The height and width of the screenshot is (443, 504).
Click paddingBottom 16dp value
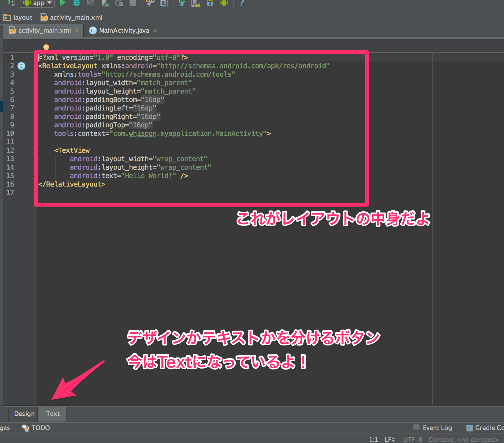[x=152, y=100]
